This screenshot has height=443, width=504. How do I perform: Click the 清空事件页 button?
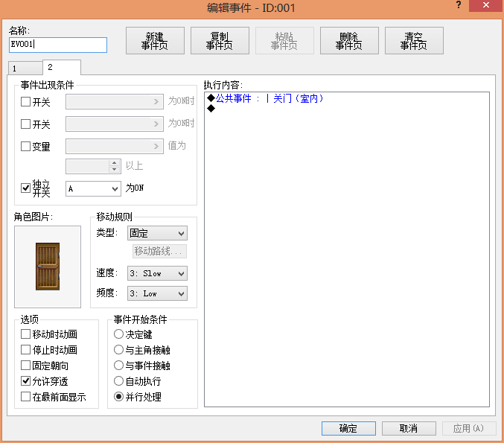[414, 41]
